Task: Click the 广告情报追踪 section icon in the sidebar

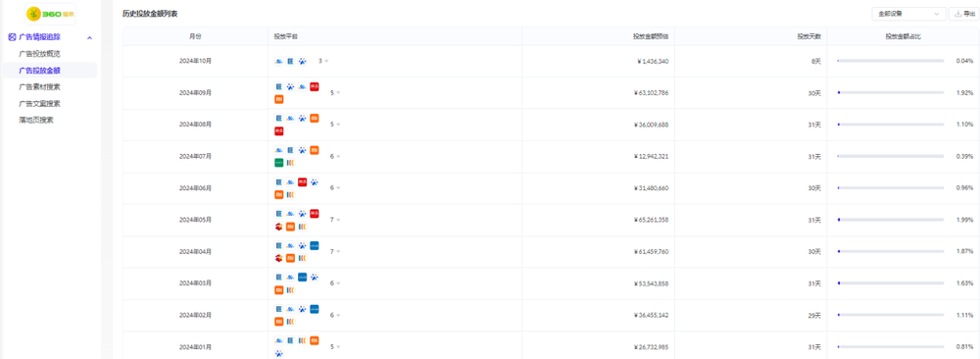Action: point(12,37)
